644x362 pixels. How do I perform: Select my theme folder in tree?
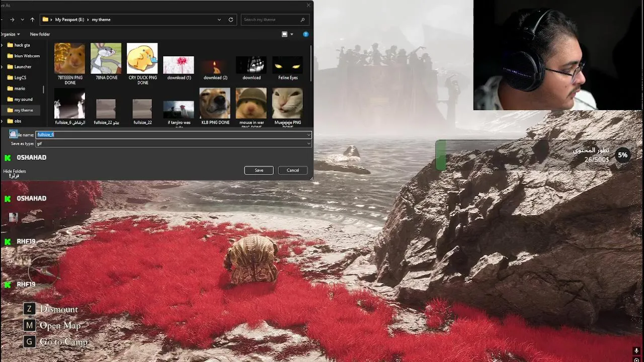point(23,110)
